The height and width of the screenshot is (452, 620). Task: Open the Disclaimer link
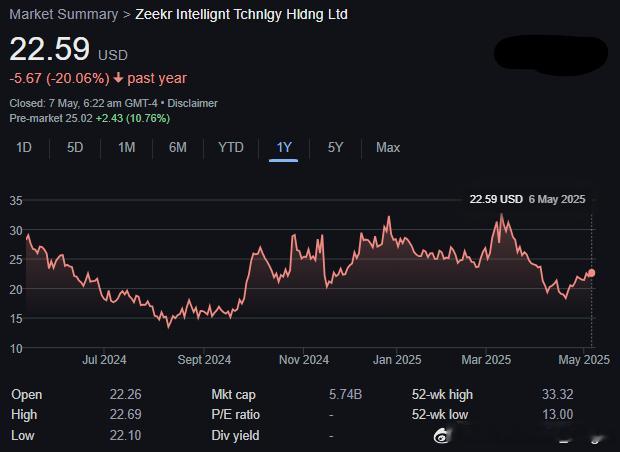(x=193, y=103)
